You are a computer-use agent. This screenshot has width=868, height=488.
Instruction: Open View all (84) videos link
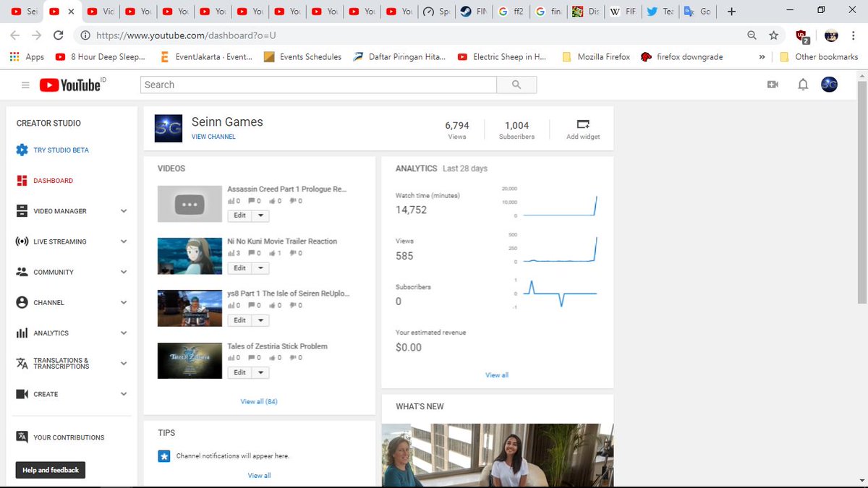click(259, 401)
